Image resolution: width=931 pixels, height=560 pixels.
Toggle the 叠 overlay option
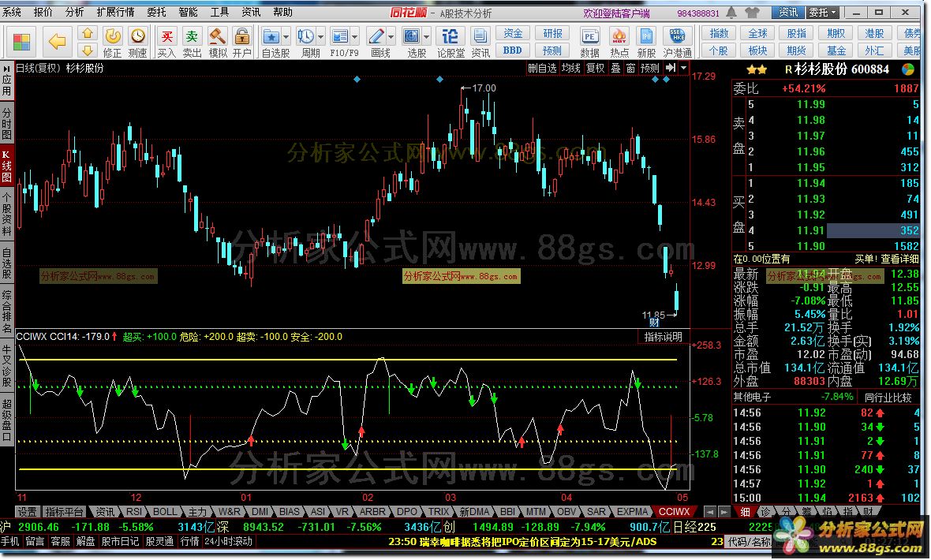point(615,69)
